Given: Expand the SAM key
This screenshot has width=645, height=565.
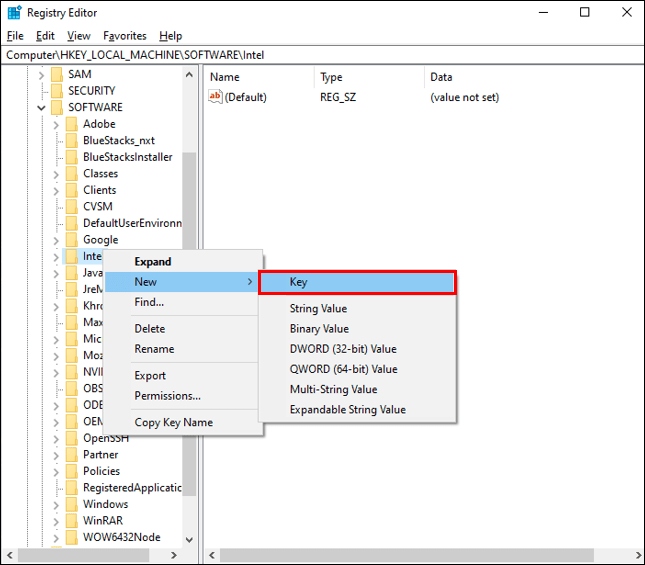Looking at the screenshot, I should [41, 75].
